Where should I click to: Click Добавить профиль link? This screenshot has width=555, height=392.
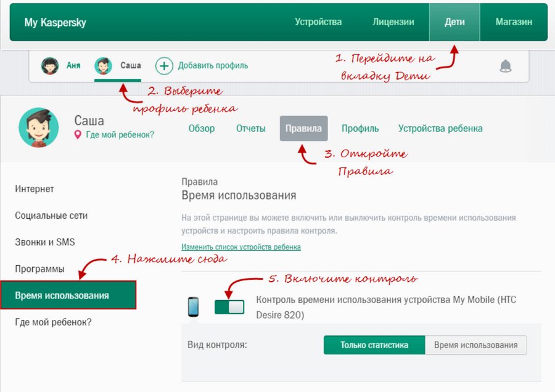pos(213,66)
